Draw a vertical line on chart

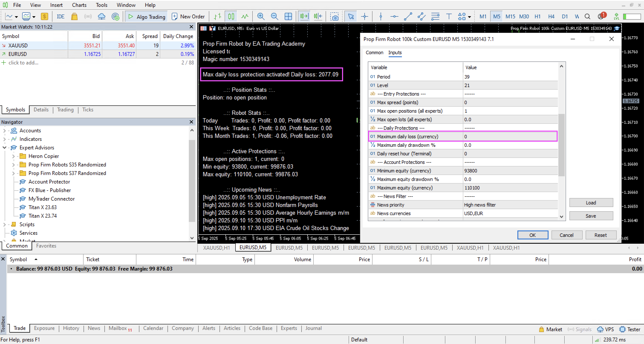point(381,16)
